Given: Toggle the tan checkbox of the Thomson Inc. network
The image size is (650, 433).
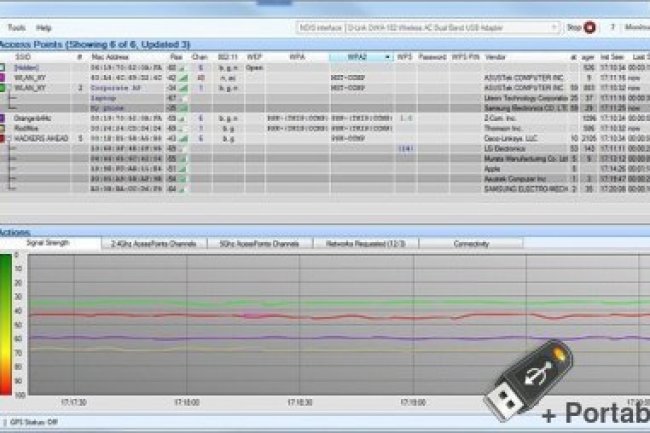Looking at the screenshot, I should click(2, 128).
